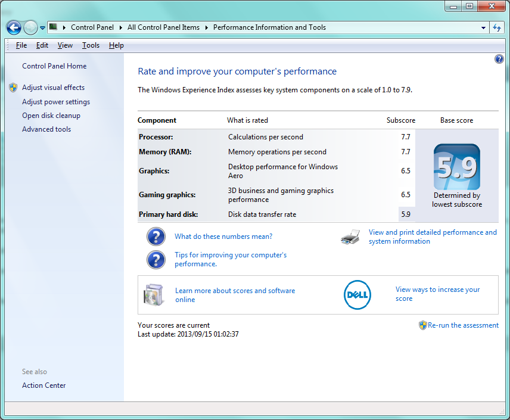Expand the arrow after 'All Control Panel Items'
The height and width of the screenshot is (420, 510).
point(206,27)
